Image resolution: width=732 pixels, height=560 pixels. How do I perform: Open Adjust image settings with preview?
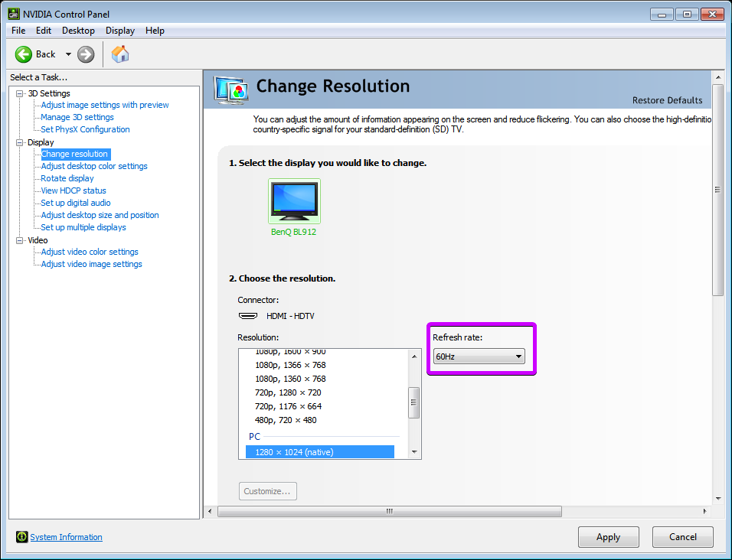click(x=105, y=105)
